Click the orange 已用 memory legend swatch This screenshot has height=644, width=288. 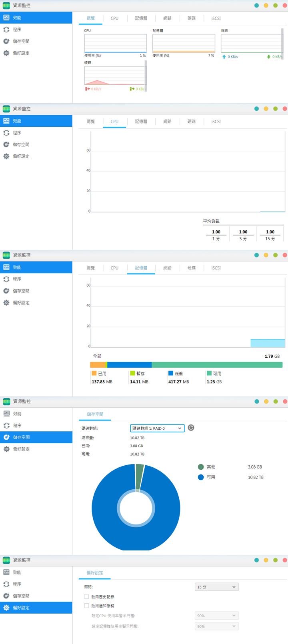click(x=94, y=373)
